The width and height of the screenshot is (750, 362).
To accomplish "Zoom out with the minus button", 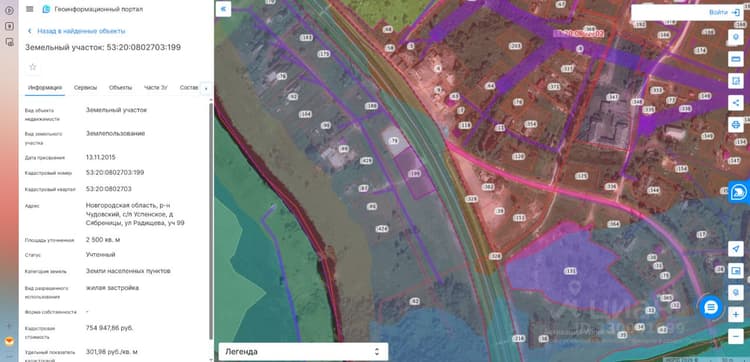I will tap(736, 337).
